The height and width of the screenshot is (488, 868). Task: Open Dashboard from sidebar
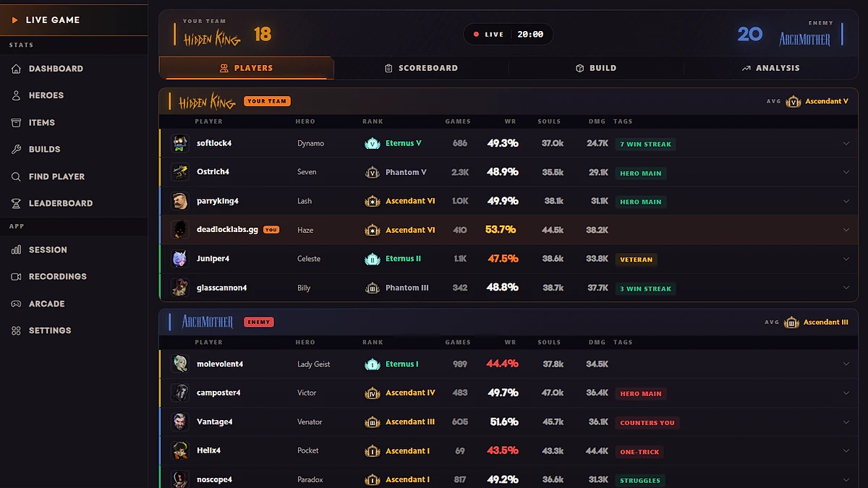point(74,69)
